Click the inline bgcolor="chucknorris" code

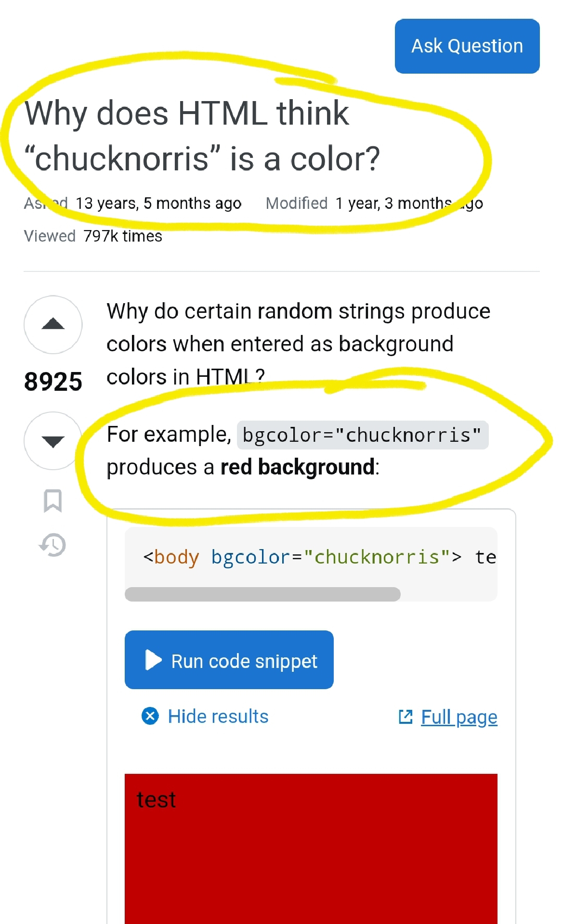point(362,435)
